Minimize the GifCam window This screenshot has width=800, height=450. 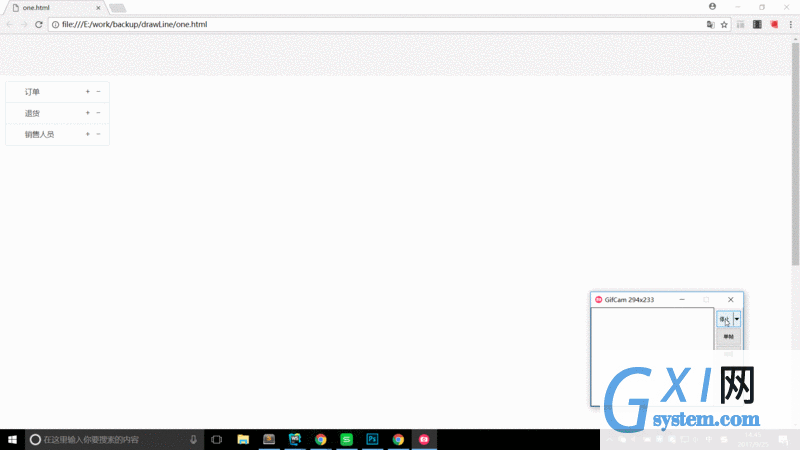(x=682, y=299)
